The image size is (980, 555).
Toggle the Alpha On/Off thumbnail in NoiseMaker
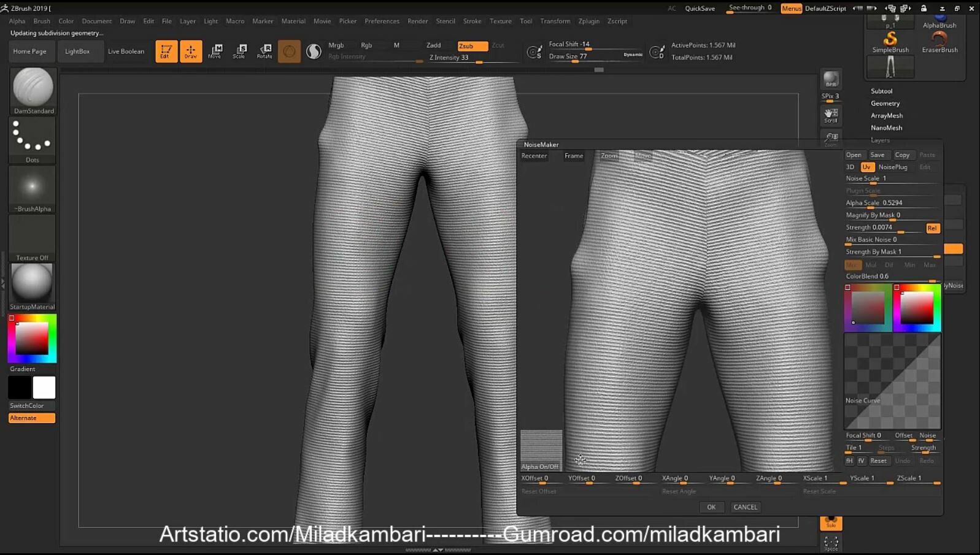point(541,450)
